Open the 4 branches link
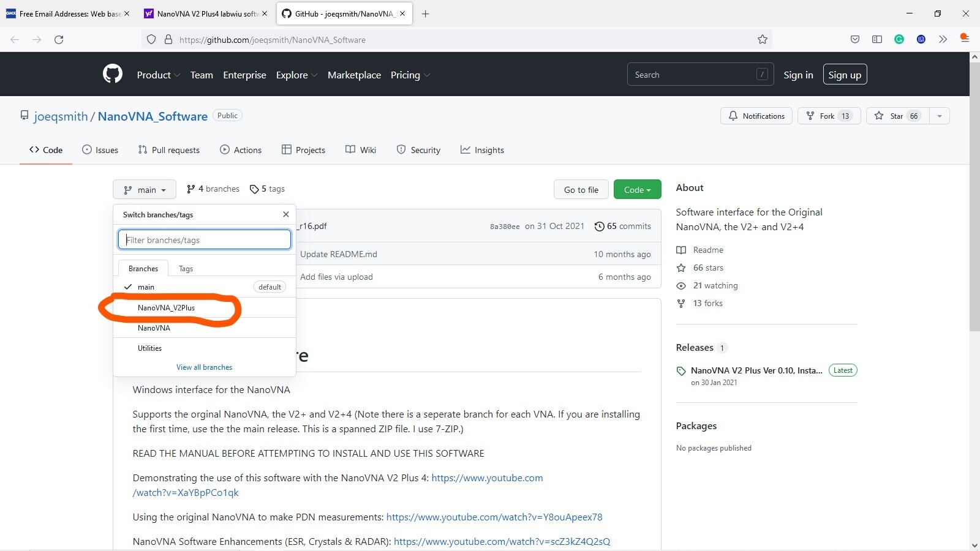Screen dimensions: 980x551 coord(213,189)
